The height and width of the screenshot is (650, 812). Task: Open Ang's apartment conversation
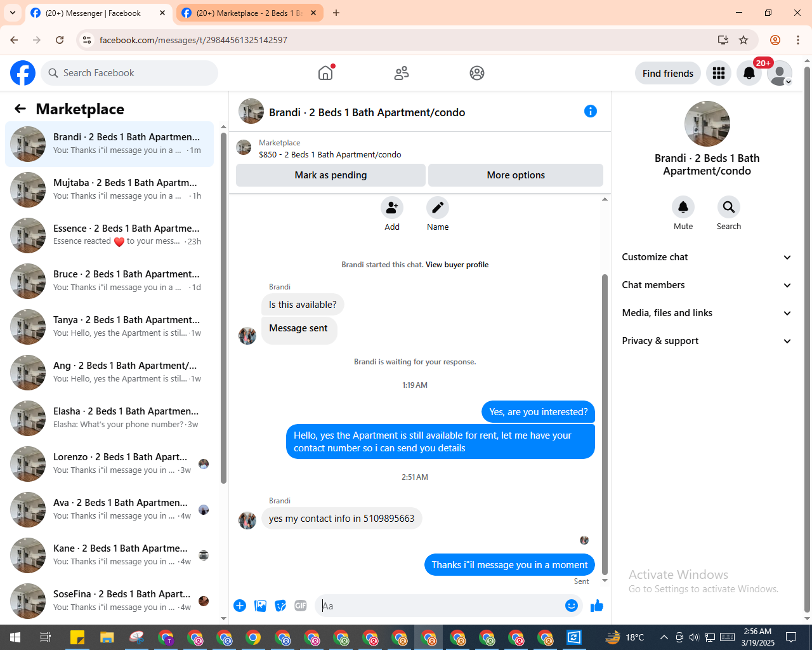click(x=110, y=373)
